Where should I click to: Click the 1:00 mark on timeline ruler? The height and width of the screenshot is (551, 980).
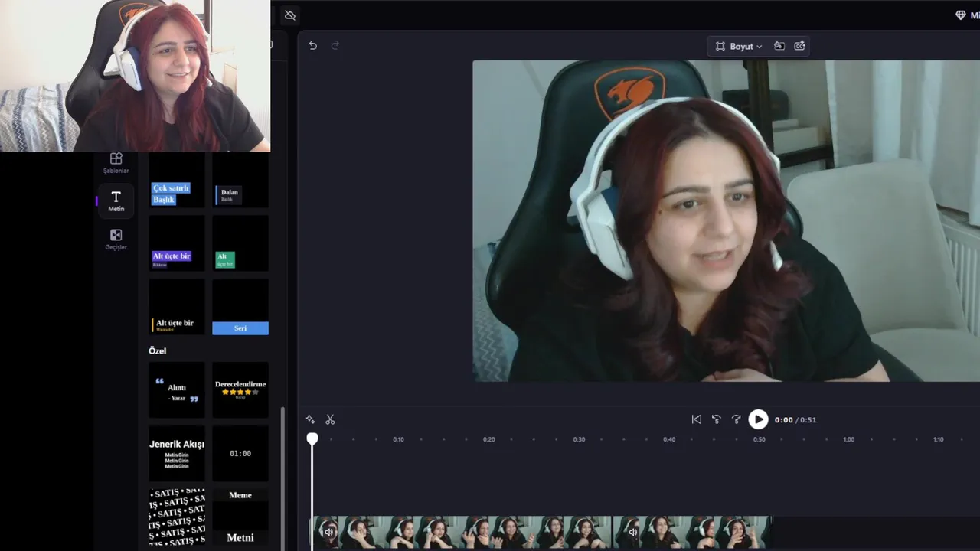[x=848, y=439]
